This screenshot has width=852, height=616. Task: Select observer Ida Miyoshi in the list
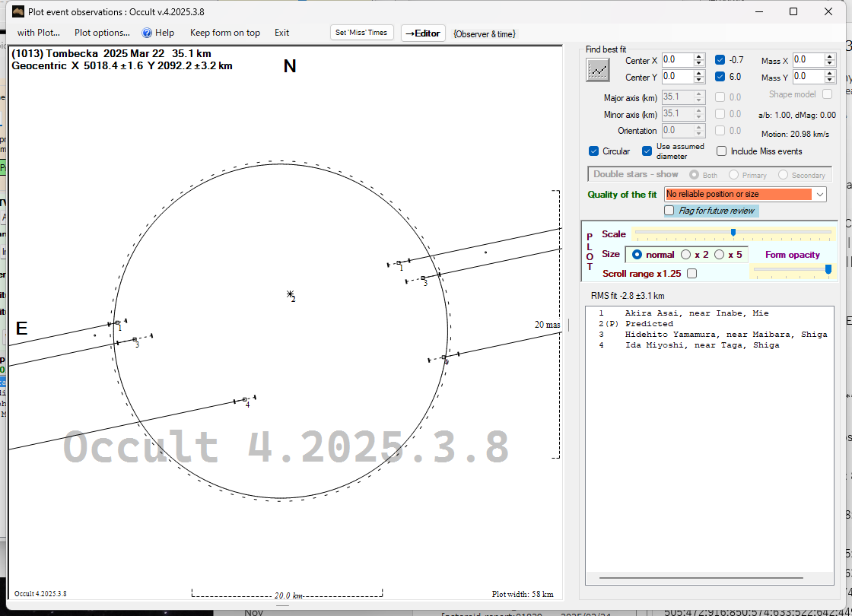pyautogui.click(x=701, y=345)
